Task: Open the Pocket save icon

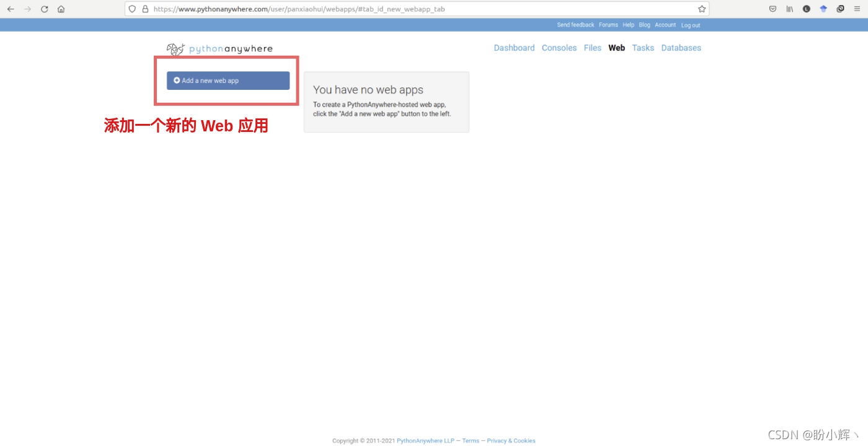Action: [773, 9]
